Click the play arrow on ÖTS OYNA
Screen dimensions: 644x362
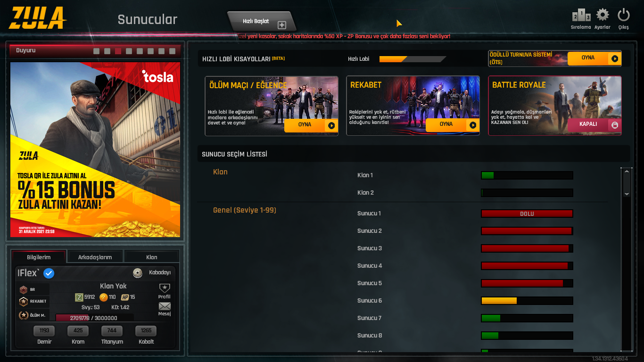(x=614, y=58)
